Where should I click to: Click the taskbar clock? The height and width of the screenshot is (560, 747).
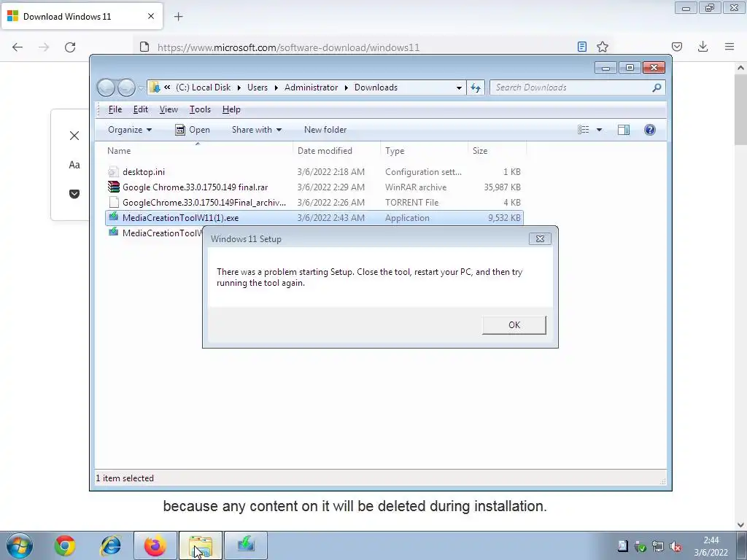pos(711,546)
